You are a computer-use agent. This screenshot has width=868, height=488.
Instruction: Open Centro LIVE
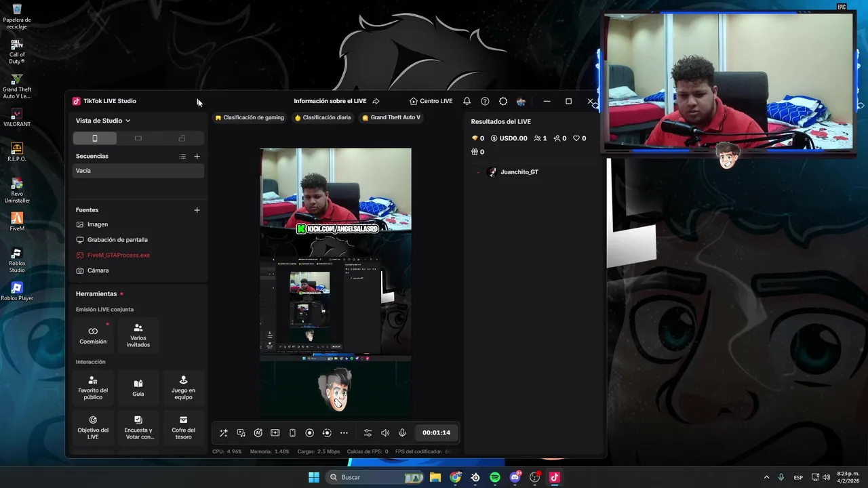tap(431, 101)
